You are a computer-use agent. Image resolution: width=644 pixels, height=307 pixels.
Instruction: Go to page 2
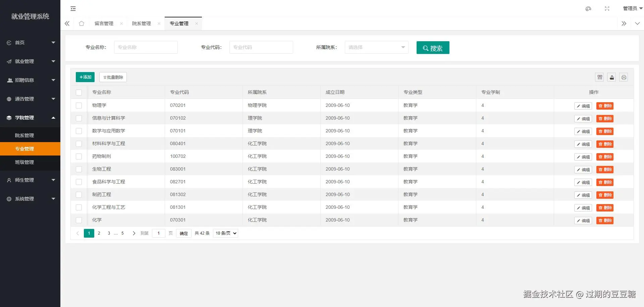click(x=99, y=233)
